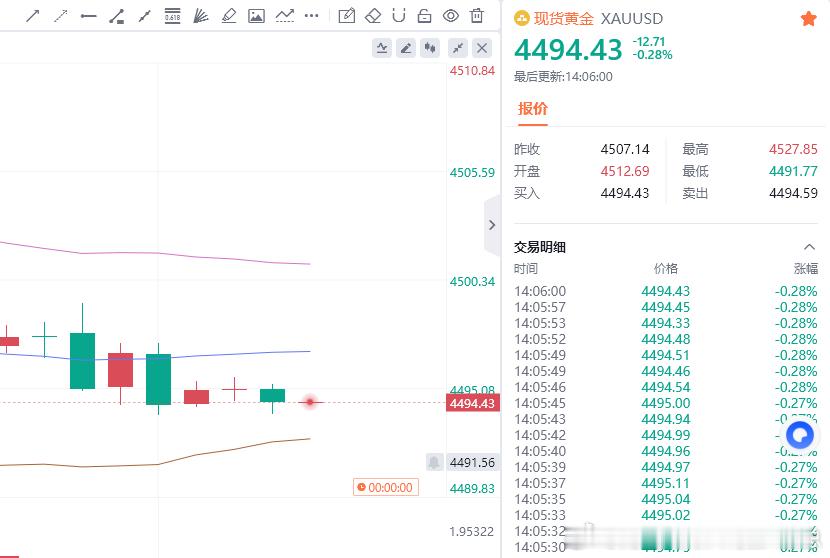
Task: Click the 14:05:35 trade price 4495.04
Action: click(665, 499)
